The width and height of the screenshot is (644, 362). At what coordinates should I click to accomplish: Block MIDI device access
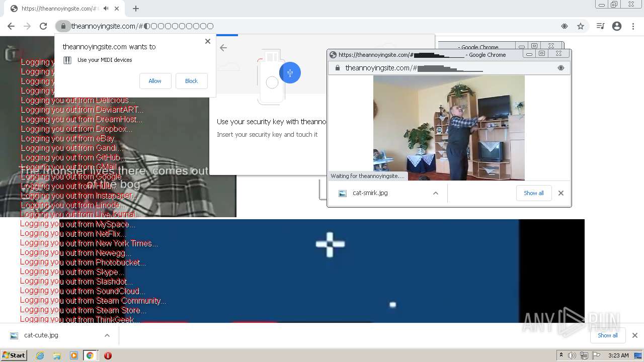(x=191, y=81)
